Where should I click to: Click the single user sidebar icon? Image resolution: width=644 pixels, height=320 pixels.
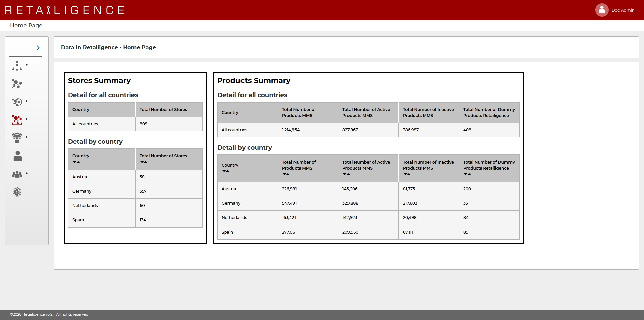(x=18, y=156)
